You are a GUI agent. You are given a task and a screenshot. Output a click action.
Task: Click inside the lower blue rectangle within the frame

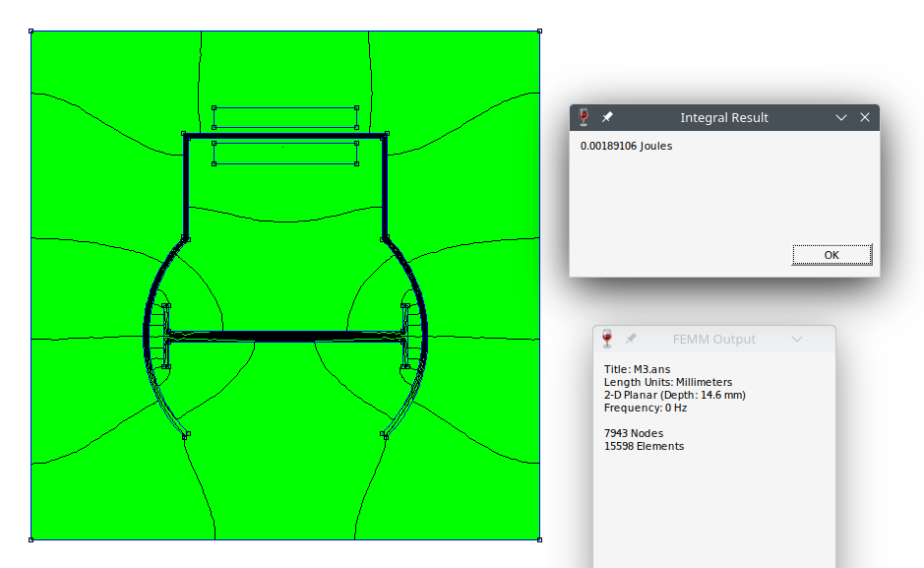pyautogui.click(x=285, y=154)
